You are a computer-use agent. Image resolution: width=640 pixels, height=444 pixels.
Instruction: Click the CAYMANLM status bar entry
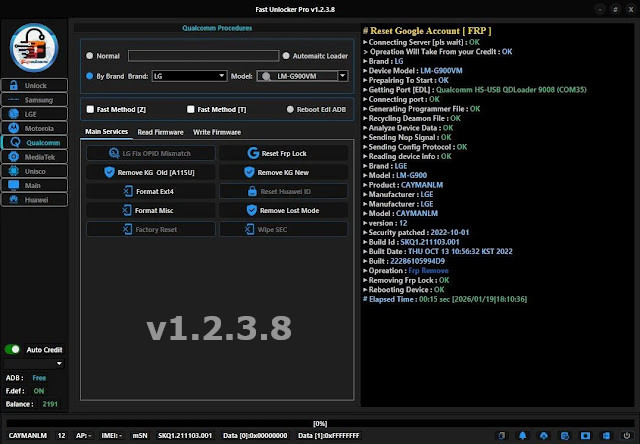[28, 436]
